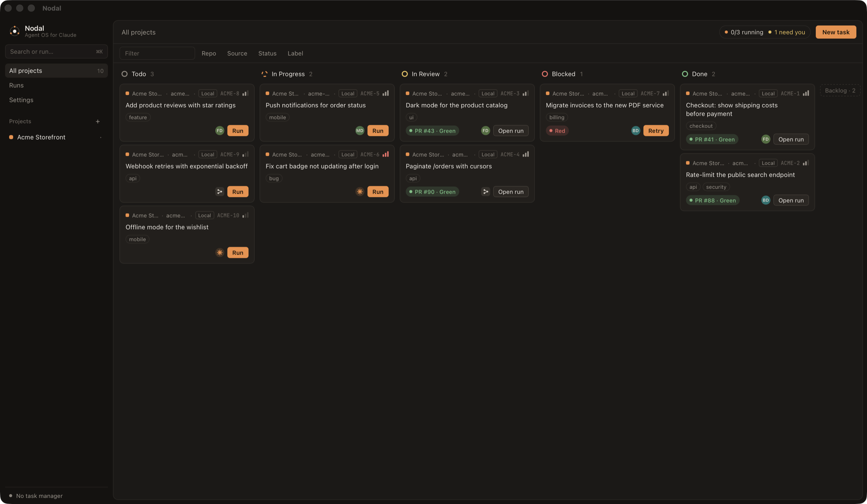
Task: Open run for Rate-limit search endpoint task
Action: (x=791, y=200)
